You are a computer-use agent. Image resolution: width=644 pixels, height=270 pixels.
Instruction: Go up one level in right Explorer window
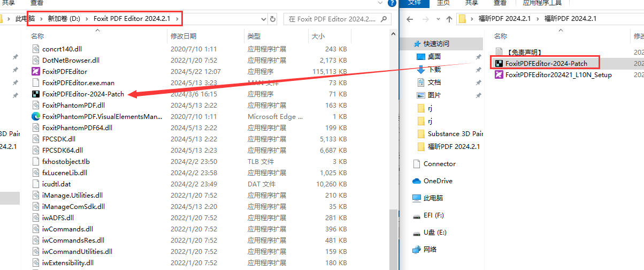pos(449,19)
